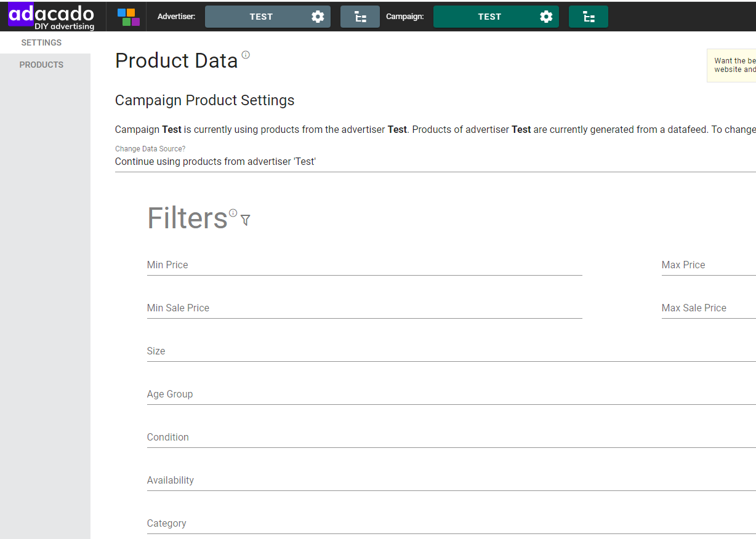Click the Product Data heading
The width and height of the screenshot is (756, 539).
[x=176, y=60]
